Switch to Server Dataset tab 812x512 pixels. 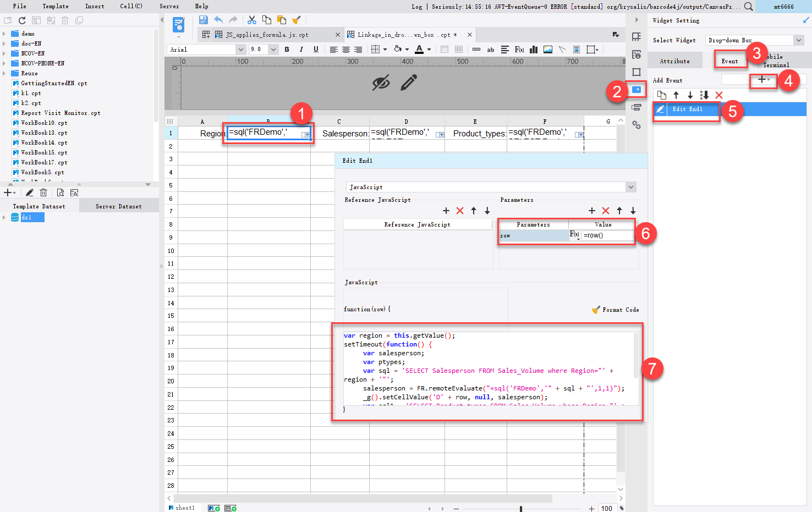(x=118, y=206)
